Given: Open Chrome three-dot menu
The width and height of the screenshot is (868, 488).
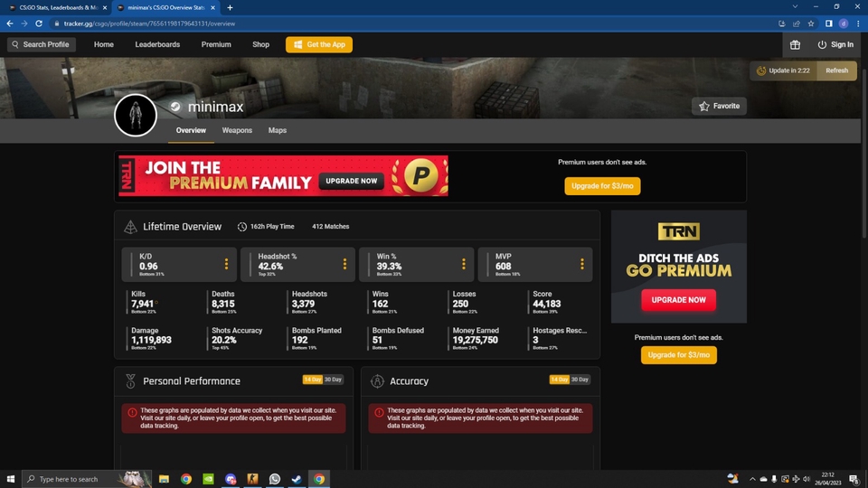Looking at the screenshot, I should (x=858, y=23).
